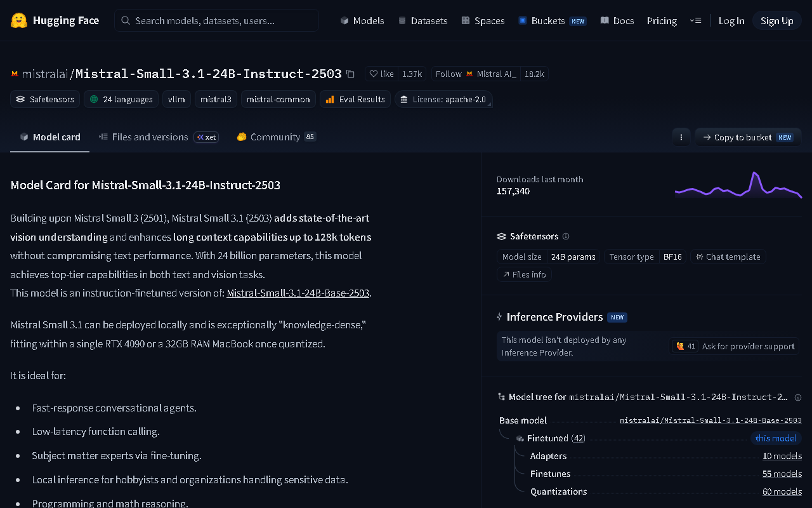Screen dimensions: 812x508
Task: Open the more navigation menu icon
Action: click(695, 20)
